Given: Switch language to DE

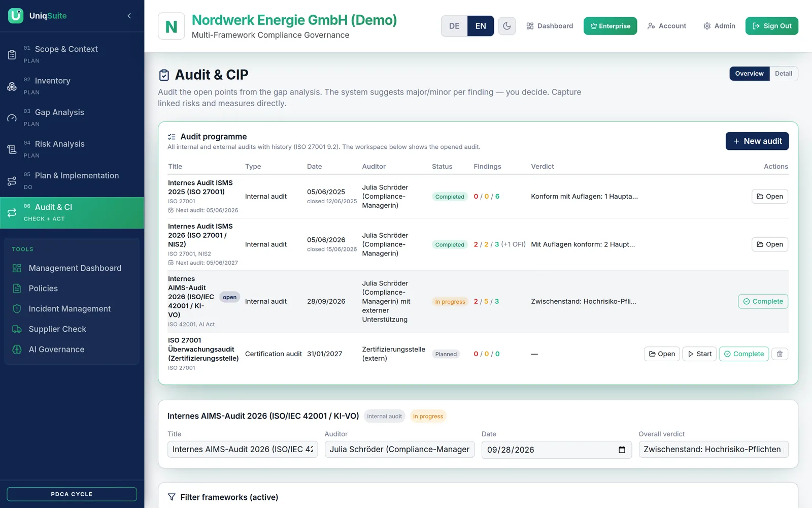Looking at the screenshot, I should (454, 26).
